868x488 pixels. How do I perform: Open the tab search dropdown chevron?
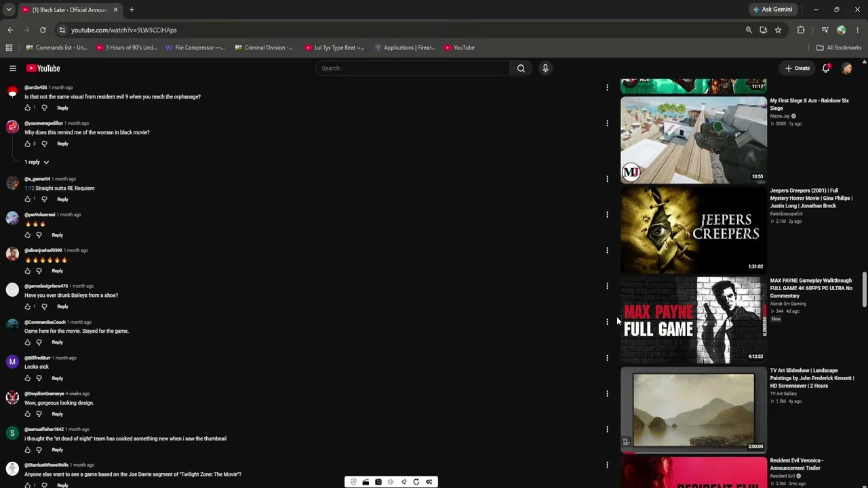(x=9, y=9)
